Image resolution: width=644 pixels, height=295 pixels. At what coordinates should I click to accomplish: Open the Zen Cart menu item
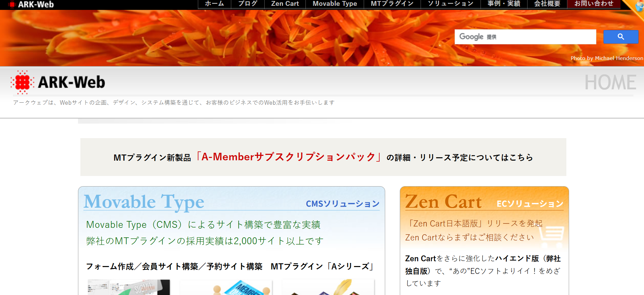tap(285, 4)
